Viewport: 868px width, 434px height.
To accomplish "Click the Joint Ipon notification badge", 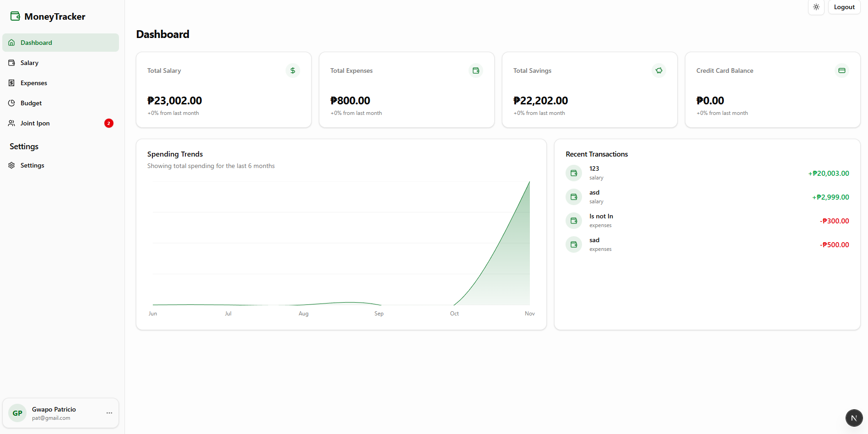I will coord(108,123).
